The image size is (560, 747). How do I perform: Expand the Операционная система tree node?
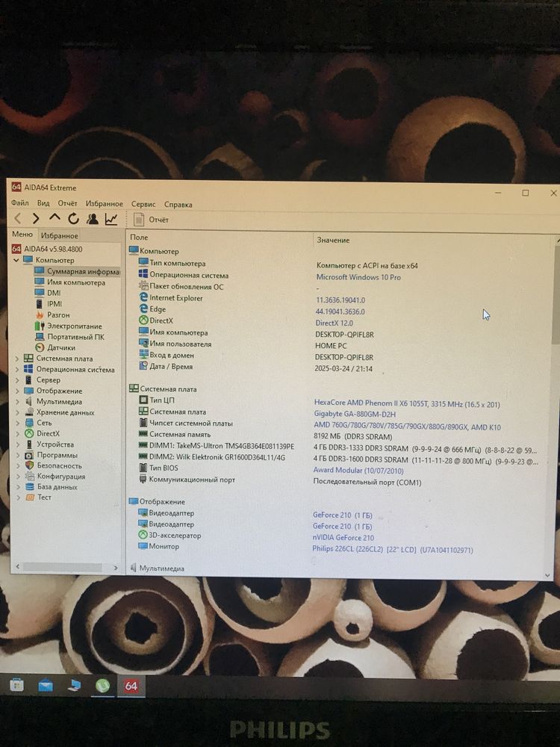coord(17,369)
